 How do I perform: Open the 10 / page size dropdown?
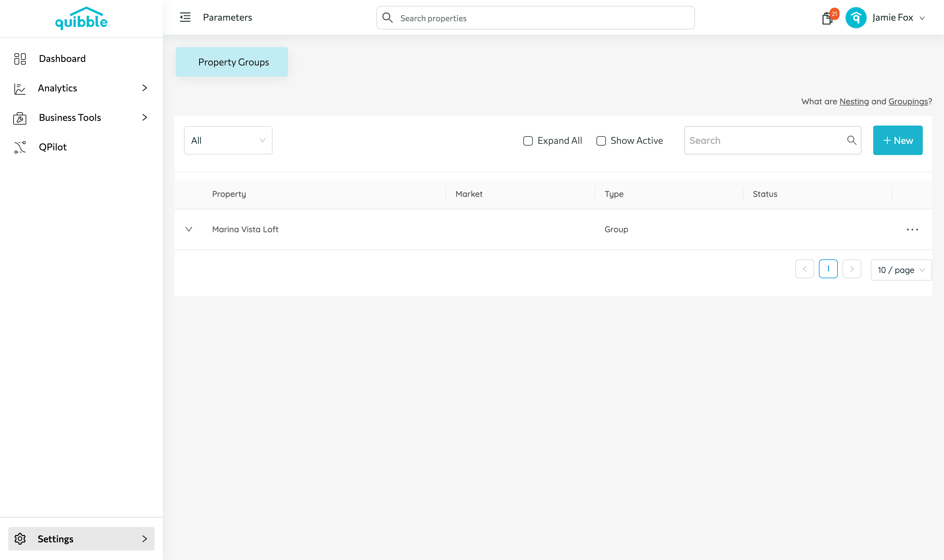[x=901, y=270]
